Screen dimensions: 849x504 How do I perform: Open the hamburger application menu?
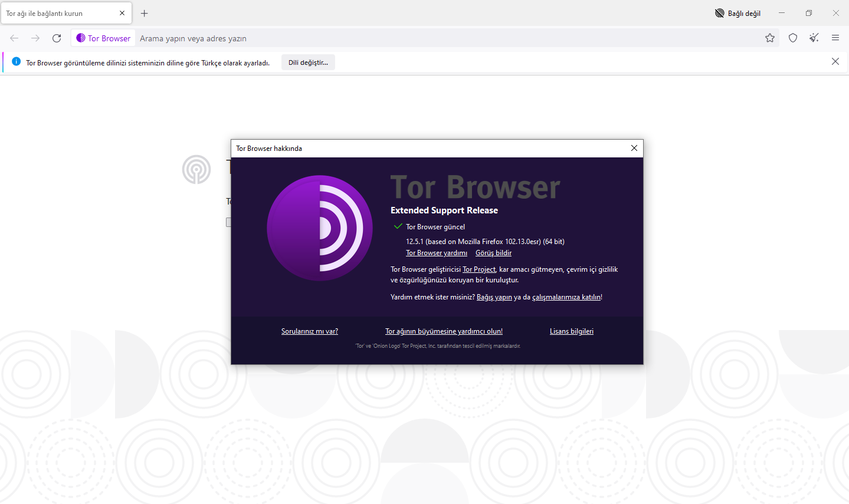pyautogui.click(x=835, y=38)
